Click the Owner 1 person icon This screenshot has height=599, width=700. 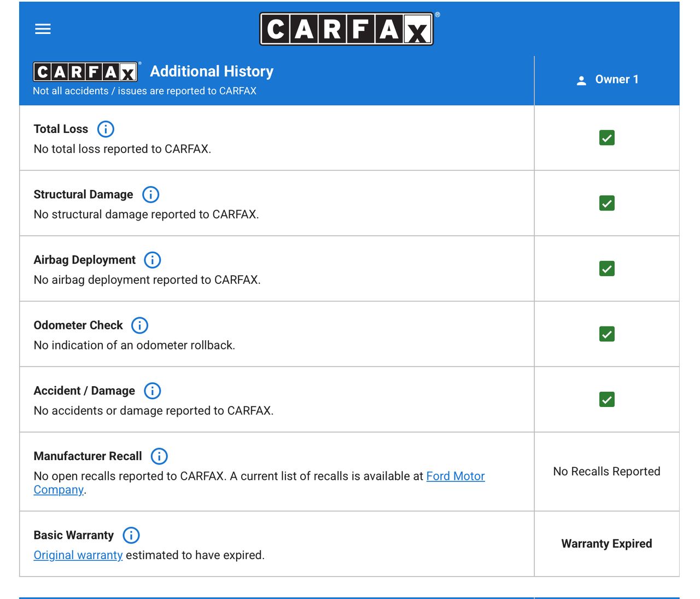tap(581, 80)
